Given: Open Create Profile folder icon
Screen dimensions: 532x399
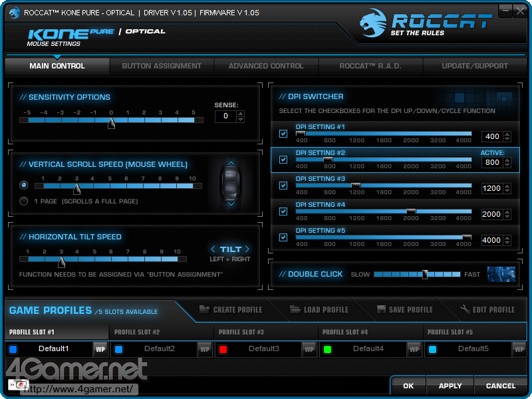Looking at the screenshot, I should [x=204, y=309].
